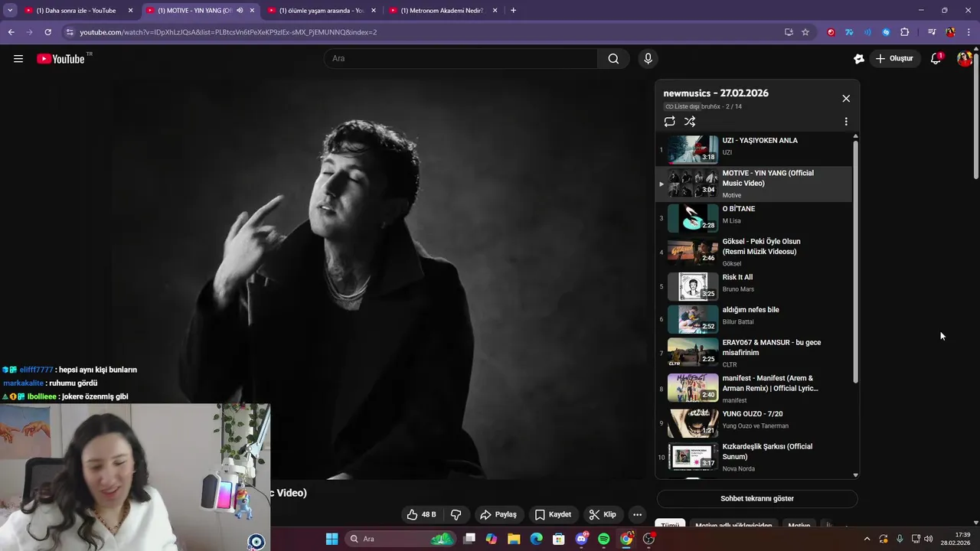Screen dimensions: 980x551
Task: Click the YouTube search field Ara
Action: [x=461, y=59]
